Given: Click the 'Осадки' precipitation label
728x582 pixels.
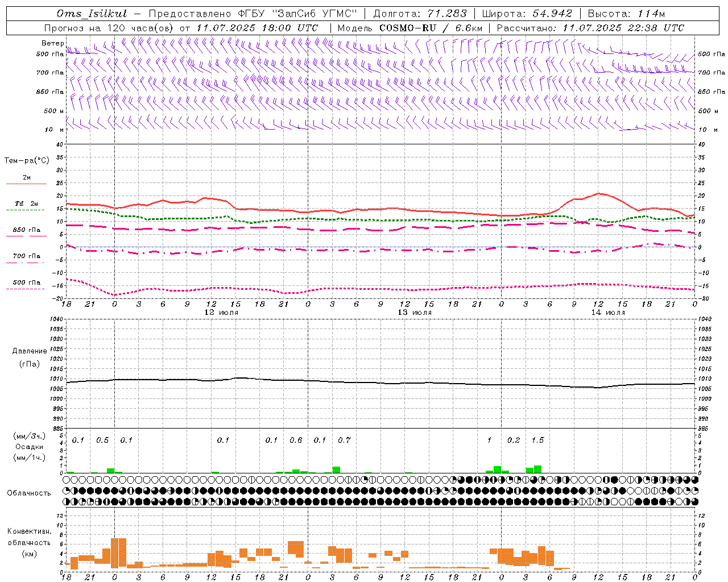Looking at the screenshot, I should 30,447.
